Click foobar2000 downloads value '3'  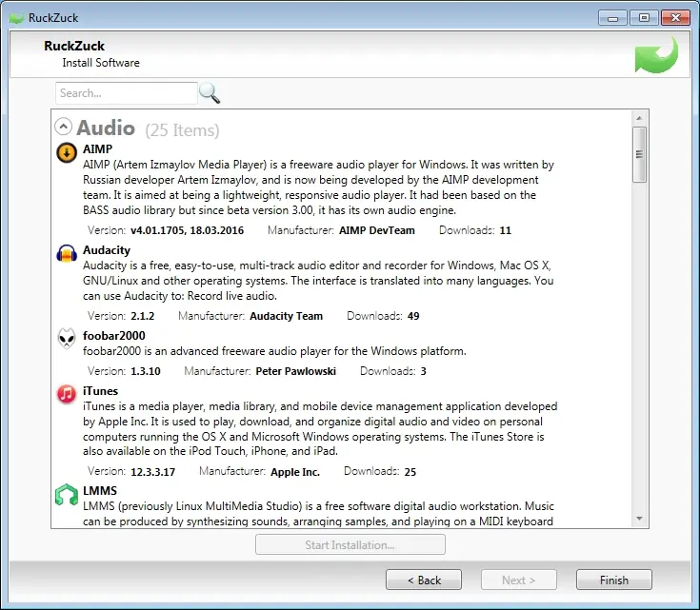point(423,371)
